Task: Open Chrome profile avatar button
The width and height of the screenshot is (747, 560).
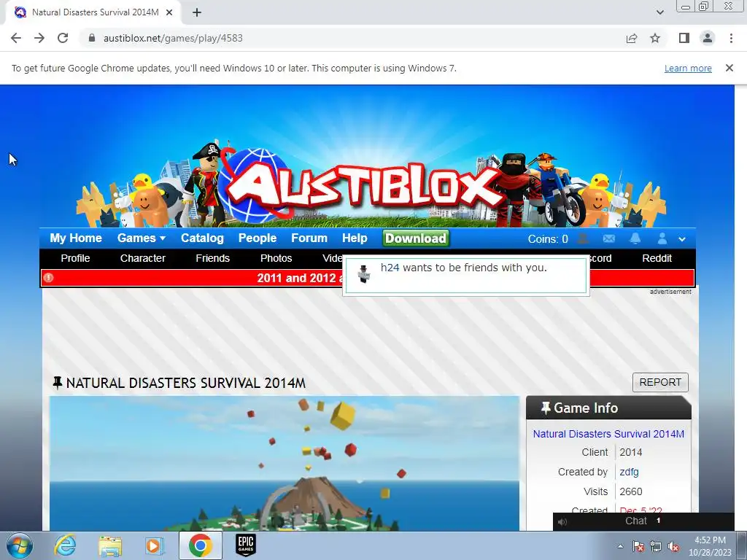Action: [708, 38]
